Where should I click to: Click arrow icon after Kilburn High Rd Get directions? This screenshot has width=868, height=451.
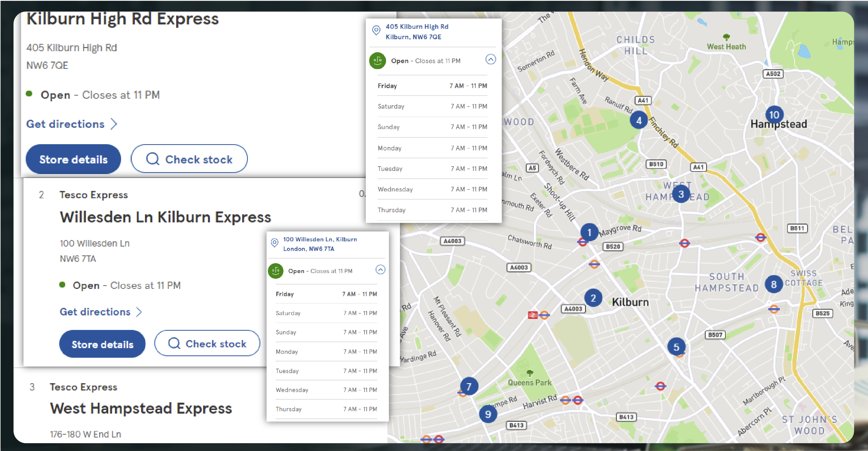point(114,124)
